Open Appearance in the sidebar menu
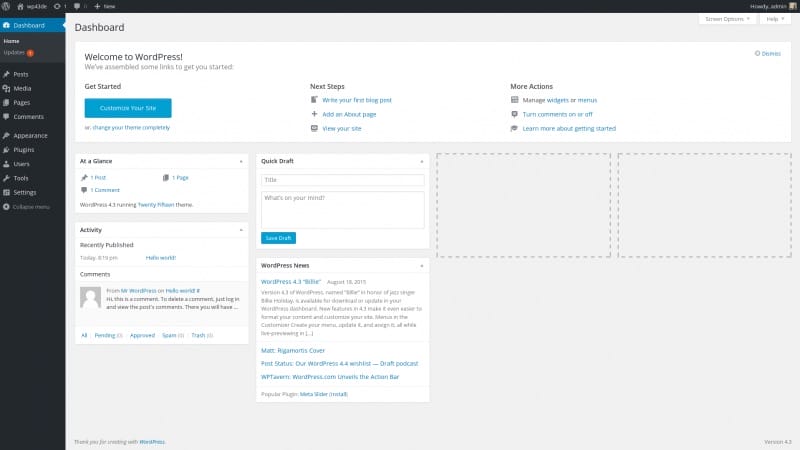 [29, 135]
